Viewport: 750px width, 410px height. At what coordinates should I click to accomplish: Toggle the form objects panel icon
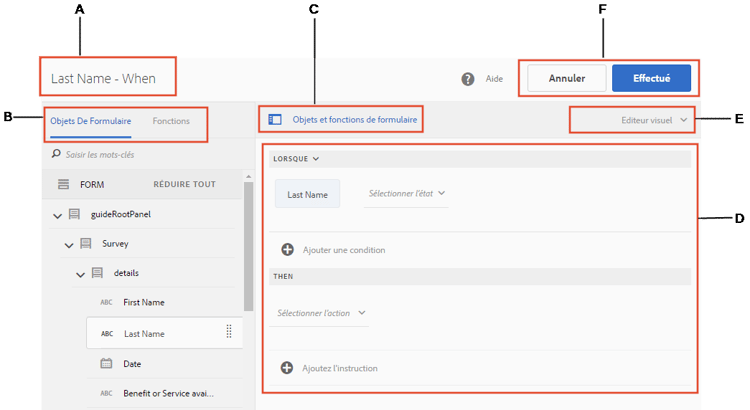pos(275,120)
